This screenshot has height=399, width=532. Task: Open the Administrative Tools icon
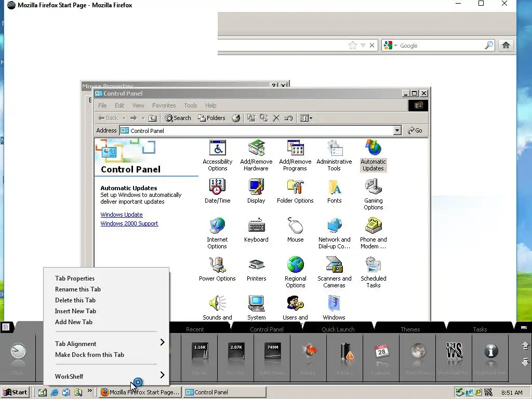pos(334,156)
